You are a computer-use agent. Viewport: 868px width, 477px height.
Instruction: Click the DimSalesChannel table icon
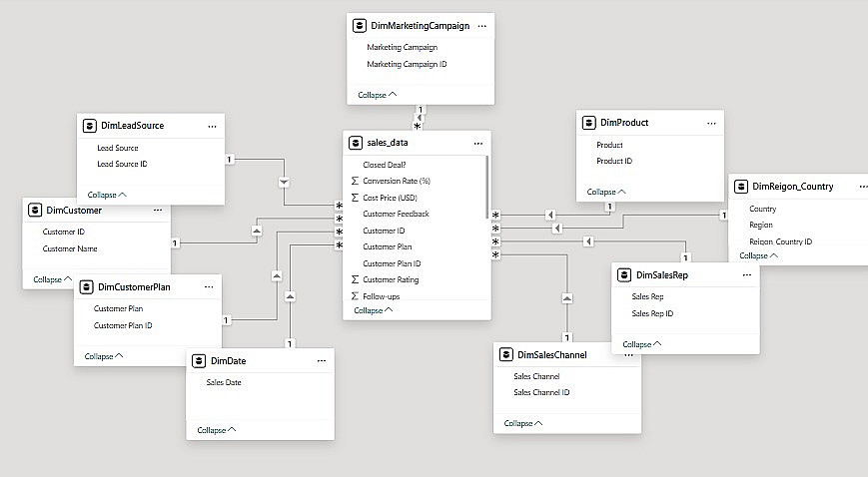[505, 354]
